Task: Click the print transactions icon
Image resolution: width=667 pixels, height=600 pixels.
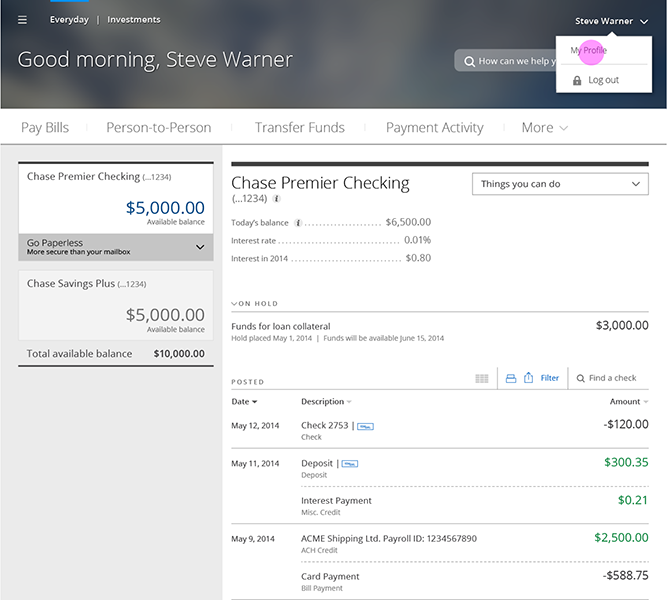Action: pyautogui.click(x=511, y=378)
